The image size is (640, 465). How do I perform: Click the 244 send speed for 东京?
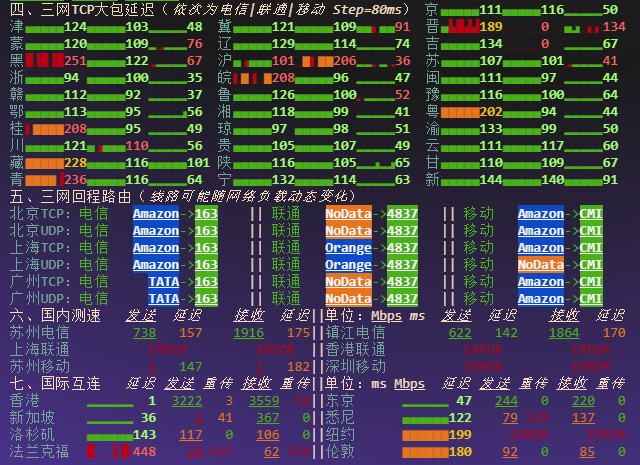point(507,401)
